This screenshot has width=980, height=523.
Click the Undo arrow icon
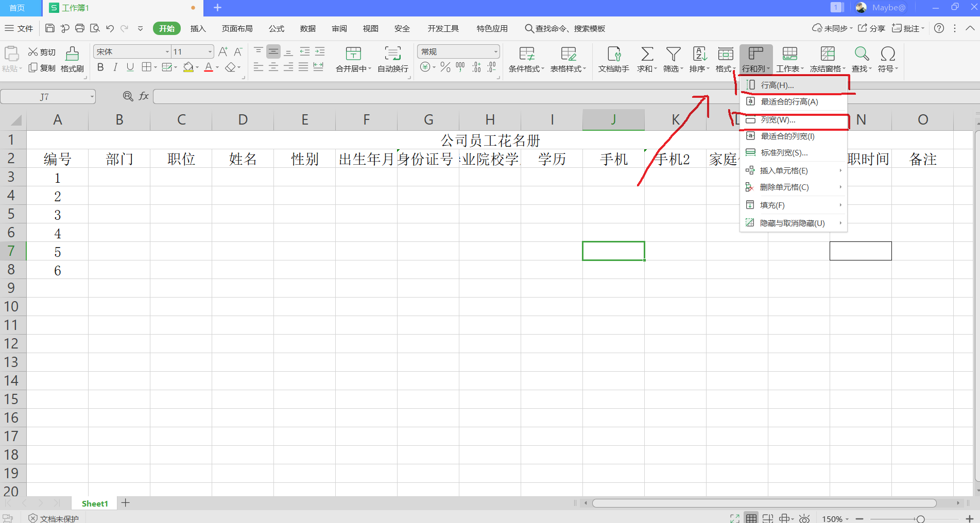[110, 28]
